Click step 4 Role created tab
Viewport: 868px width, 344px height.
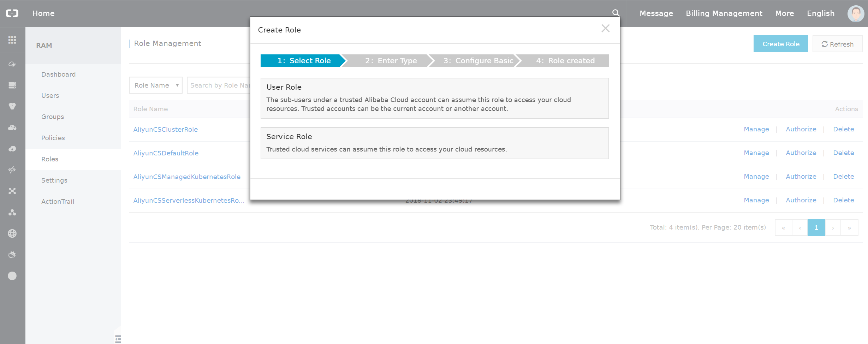point(565,61)
